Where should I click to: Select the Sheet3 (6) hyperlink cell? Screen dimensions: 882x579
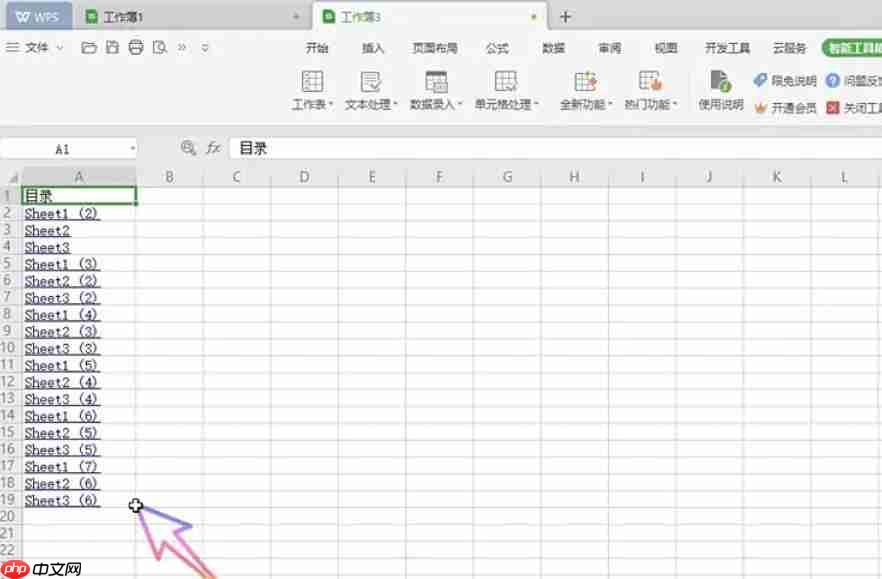tap(61, 500)
